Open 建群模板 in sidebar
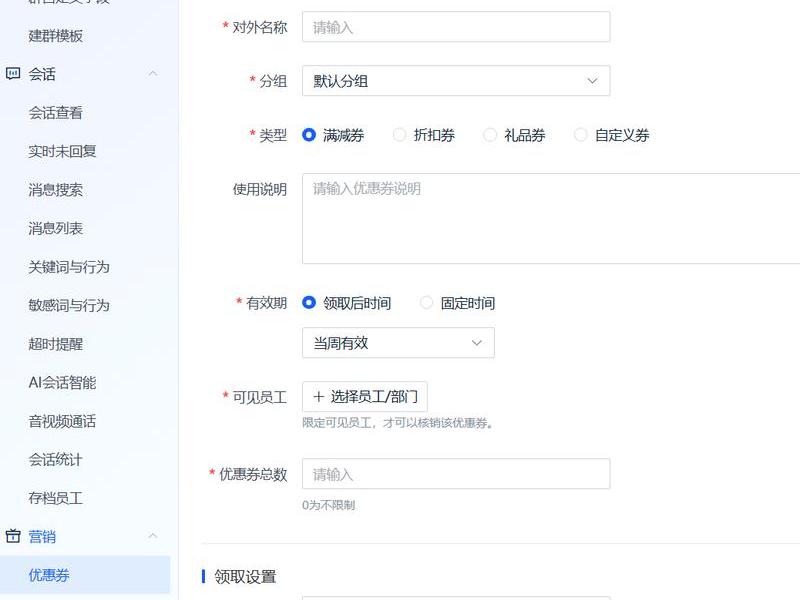The image size is (800, 600). pos(56,36)
